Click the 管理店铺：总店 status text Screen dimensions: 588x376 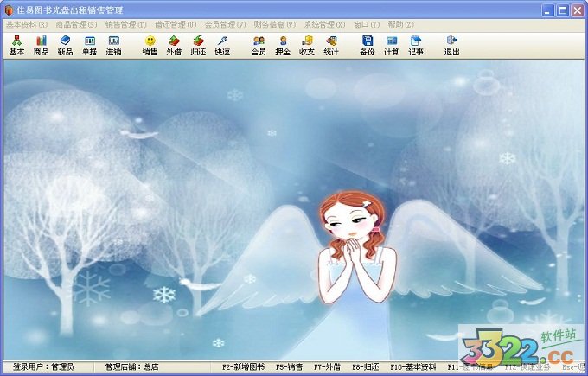(131, 366)
